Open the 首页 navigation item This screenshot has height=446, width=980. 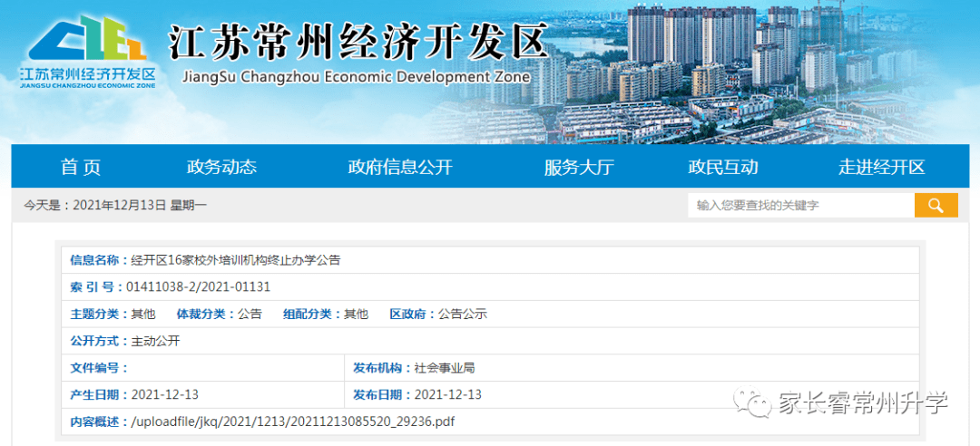coord(81,167)
